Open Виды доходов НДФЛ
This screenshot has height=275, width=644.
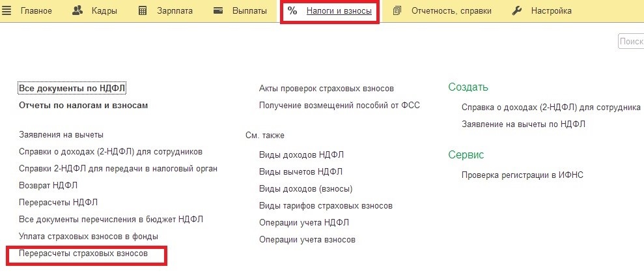[x=301, y=155]
